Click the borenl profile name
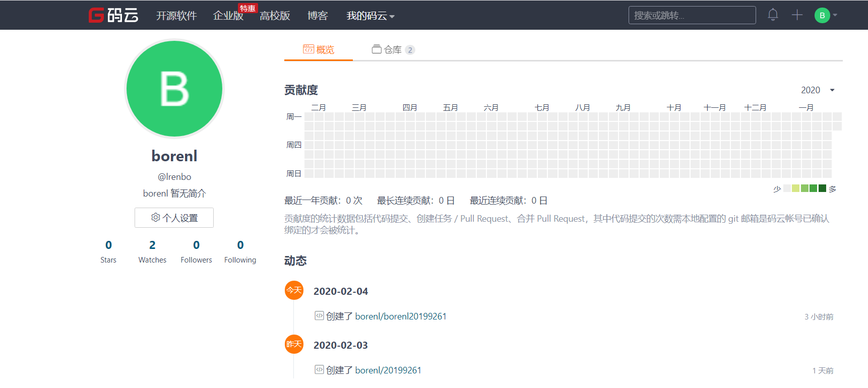Viewport: 868px width, 388px height. (x=174, y=156)
